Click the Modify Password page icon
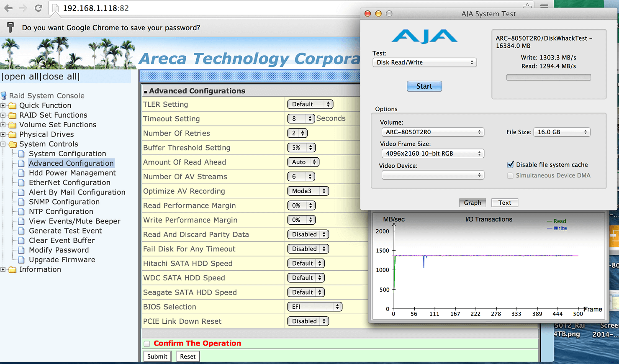This screenshot has width=619, height=364. pyautogui.click(x=21, y=250)
